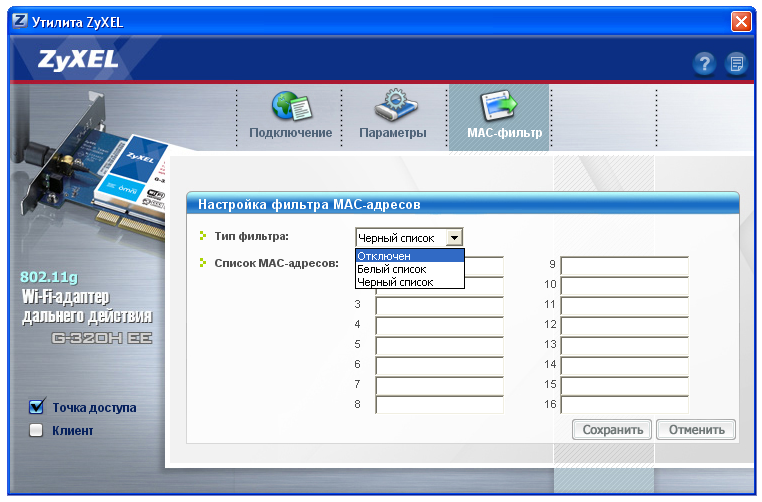Viewport: 762px width, 502px height.
Task: Click MAC address field 11
Action: (624, 306)
